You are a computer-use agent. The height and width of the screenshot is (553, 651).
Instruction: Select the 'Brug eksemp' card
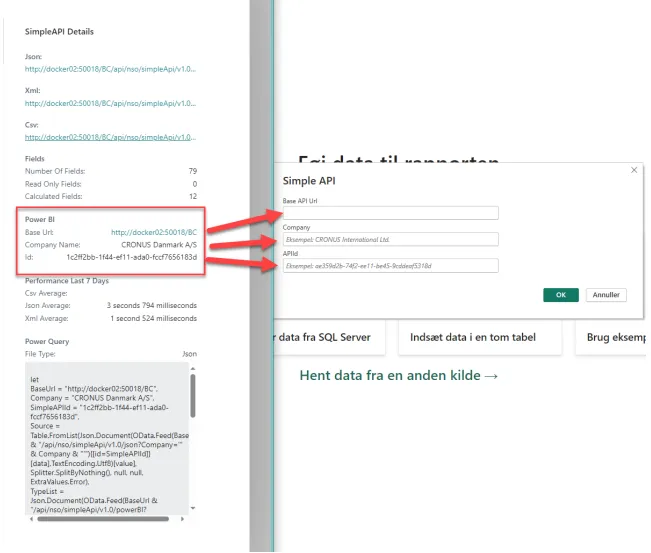tap(611, 338)
